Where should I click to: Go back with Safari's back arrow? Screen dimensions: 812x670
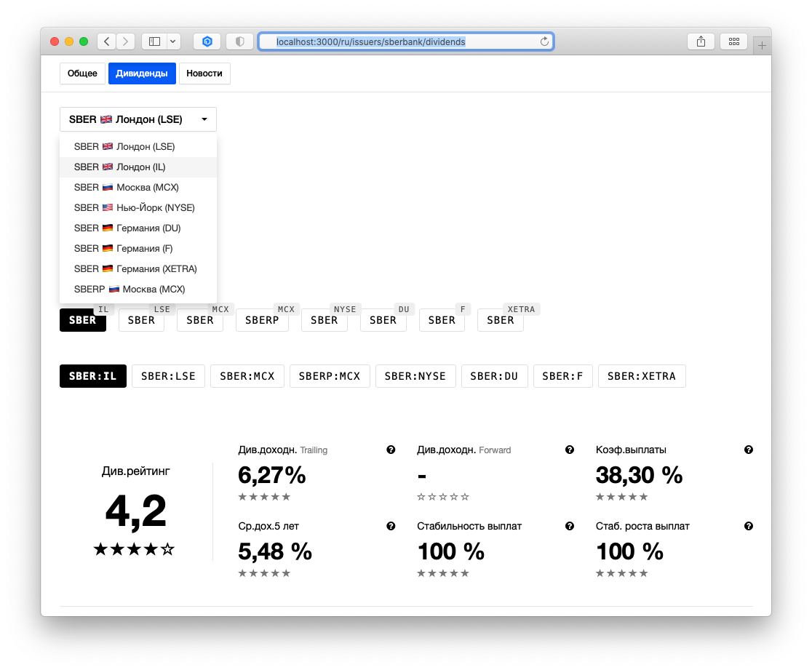107,41
